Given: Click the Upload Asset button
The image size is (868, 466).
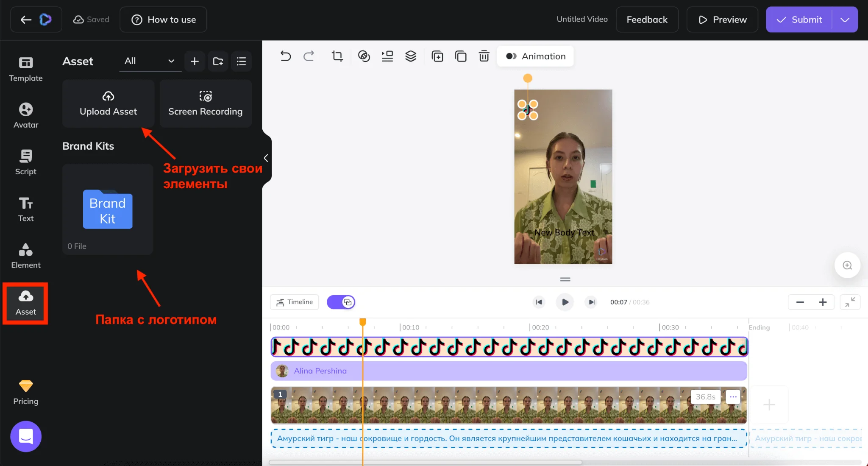Looking at the screenshot, I should click(108, 103).
